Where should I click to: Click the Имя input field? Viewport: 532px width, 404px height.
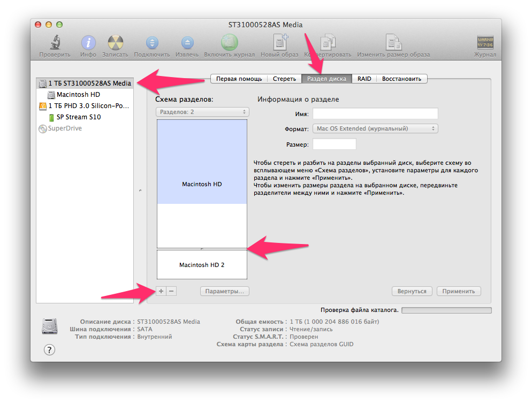click(x=375, y=113)
